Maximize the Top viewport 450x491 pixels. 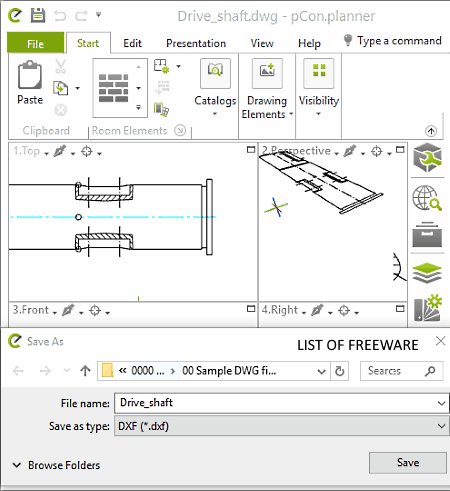tap(251, 150)
